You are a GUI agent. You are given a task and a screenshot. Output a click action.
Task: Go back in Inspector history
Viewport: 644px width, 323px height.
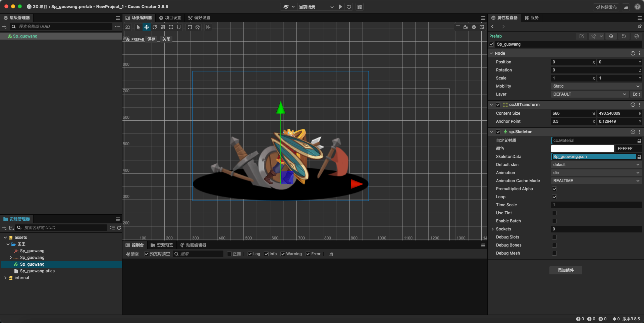pyautogui.click(x=492, y=26)
